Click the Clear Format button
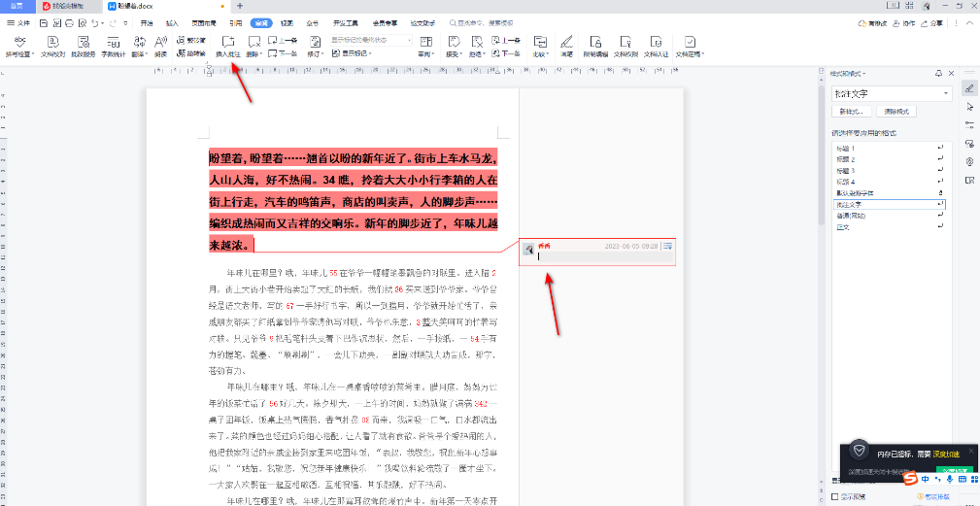The width and height of the screenshot is (980, 506). [896, 112]
